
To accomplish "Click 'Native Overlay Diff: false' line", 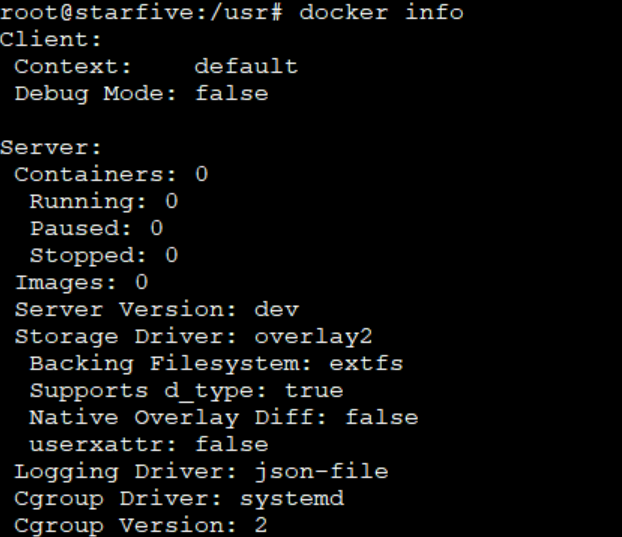I will click(223, 418).
